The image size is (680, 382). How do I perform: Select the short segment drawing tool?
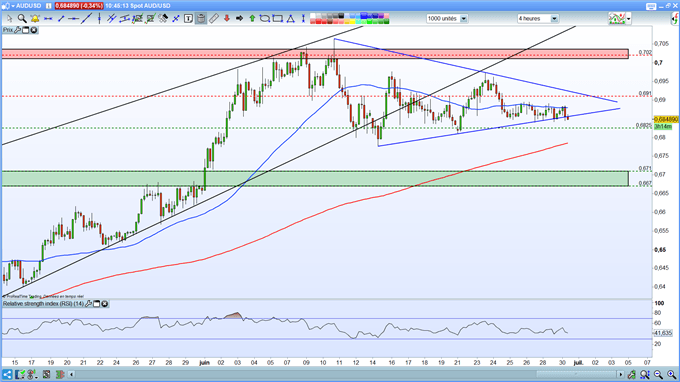click(x=61, y=19)
